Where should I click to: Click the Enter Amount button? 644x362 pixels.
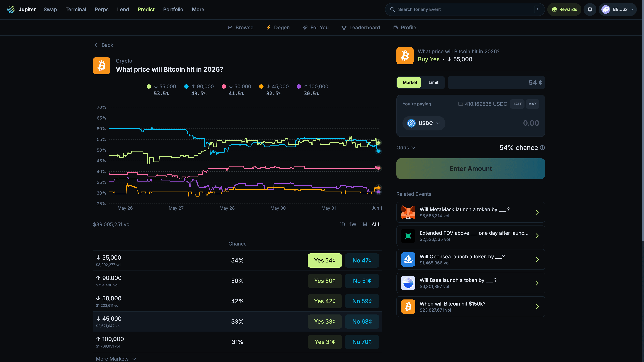[470, 169]
